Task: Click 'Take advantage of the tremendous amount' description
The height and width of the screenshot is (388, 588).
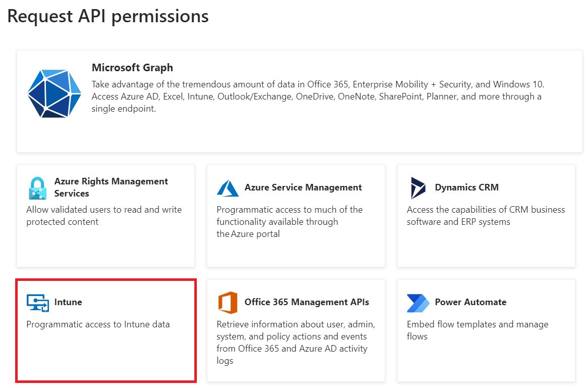Action: click(317, 96)
